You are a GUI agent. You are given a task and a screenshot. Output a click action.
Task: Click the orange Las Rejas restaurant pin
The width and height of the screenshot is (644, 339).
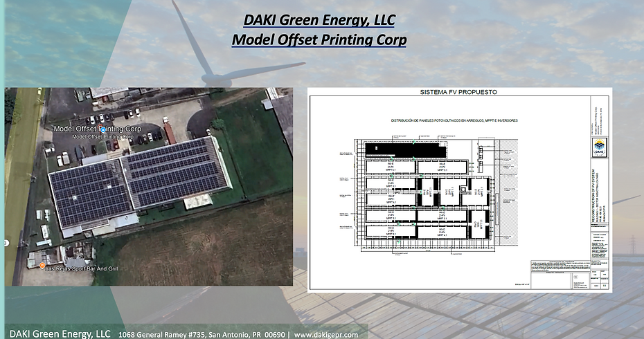point(42,266)
